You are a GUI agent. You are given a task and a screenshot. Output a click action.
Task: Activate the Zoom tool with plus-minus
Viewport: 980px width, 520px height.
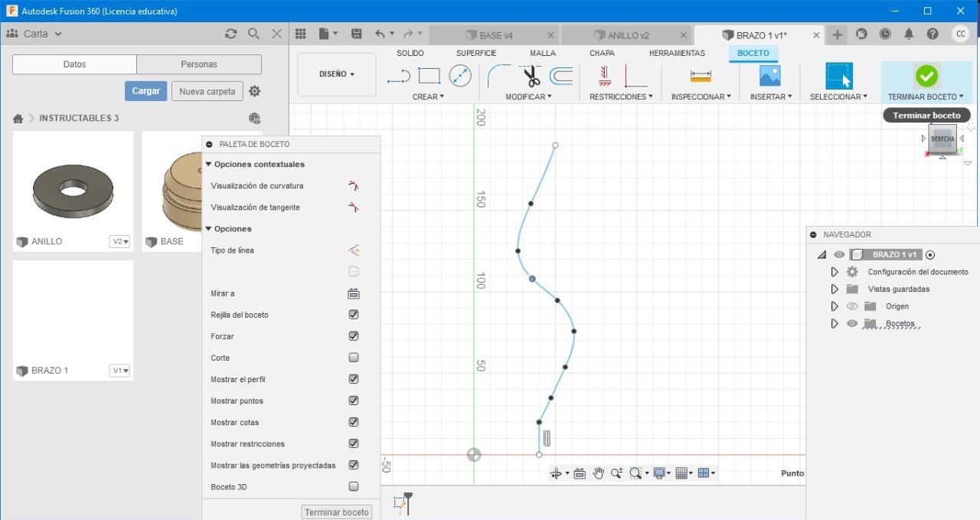coord(616,473)
